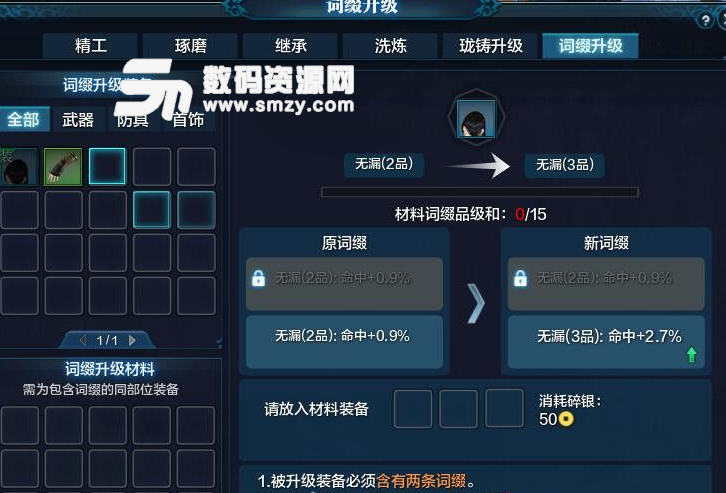The height and width of the screenshot is (493, 726).
Task: Switch to the 洗炼 tab
Action: click(x=390, y=46)
